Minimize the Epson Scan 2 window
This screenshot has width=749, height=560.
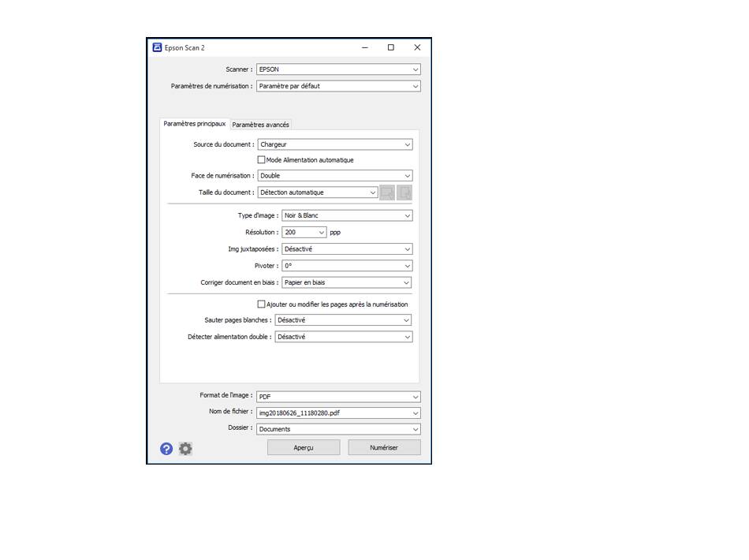tap(365, 47)
